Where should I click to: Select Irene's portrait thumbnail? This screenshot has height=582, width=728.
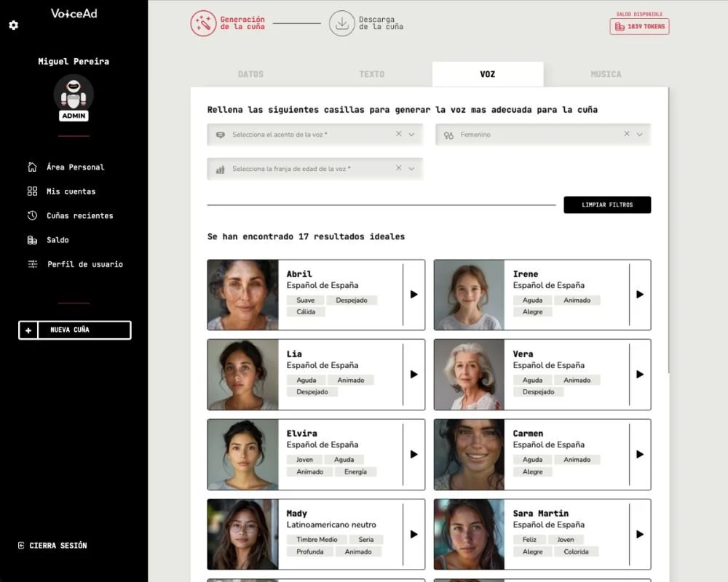pos(469,295)
